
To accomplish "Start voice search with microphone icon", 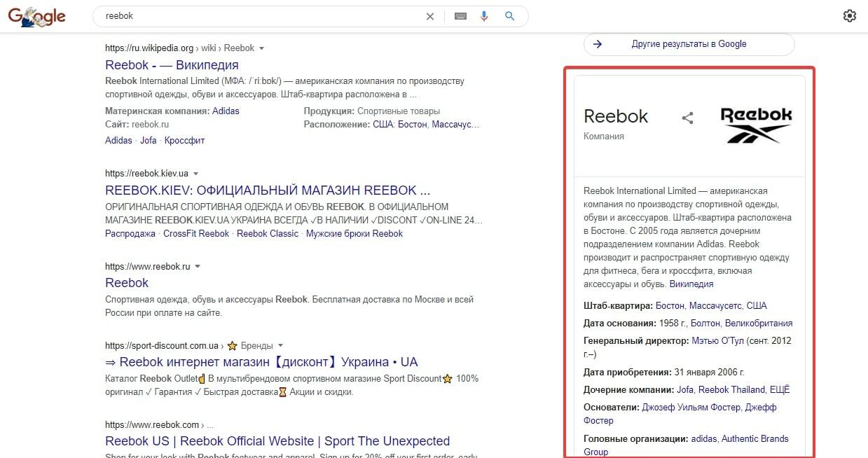I will (x=484, y=16).
